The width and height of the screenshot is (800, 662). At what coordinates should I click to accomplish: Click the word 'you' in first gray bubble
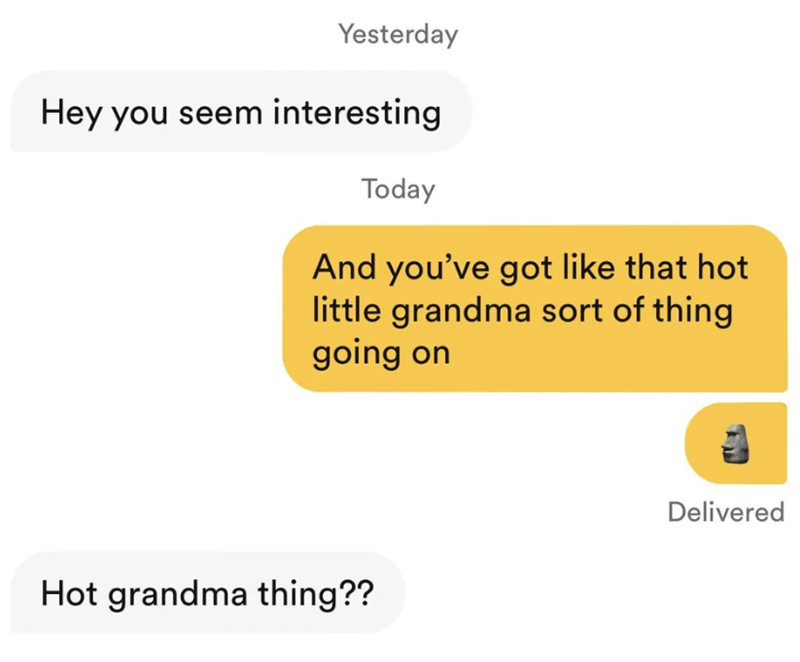(140, 114)
